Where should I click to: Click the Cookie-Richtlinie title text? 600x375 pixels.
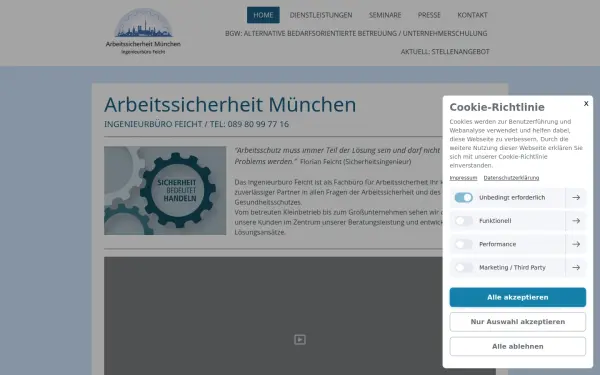coord(497,107)
